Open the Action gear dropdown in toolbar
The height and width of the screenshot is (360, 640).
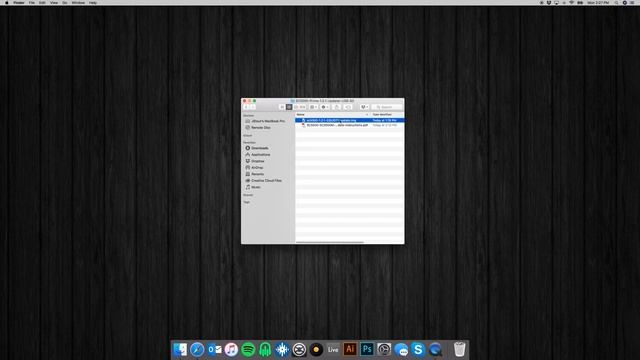point(325,107)
